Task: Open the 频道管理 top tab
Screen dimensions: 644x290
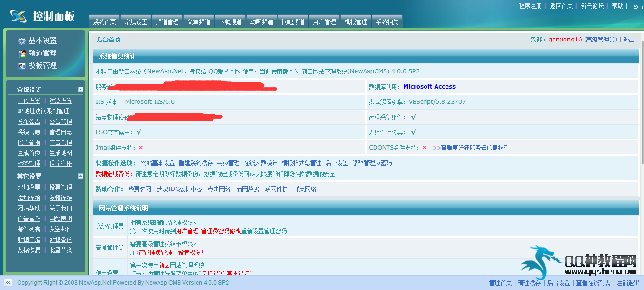Action: (x=168, y=21)
